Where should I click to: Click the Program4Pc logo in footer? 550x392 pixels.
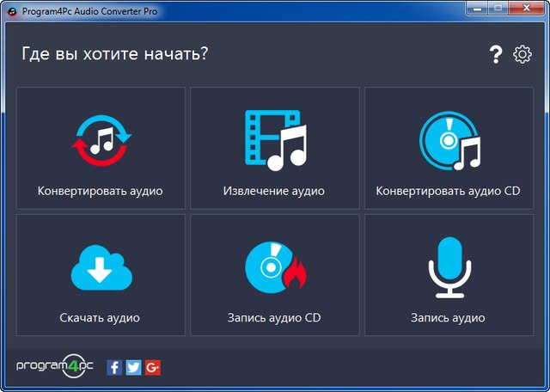click(56, 366)
